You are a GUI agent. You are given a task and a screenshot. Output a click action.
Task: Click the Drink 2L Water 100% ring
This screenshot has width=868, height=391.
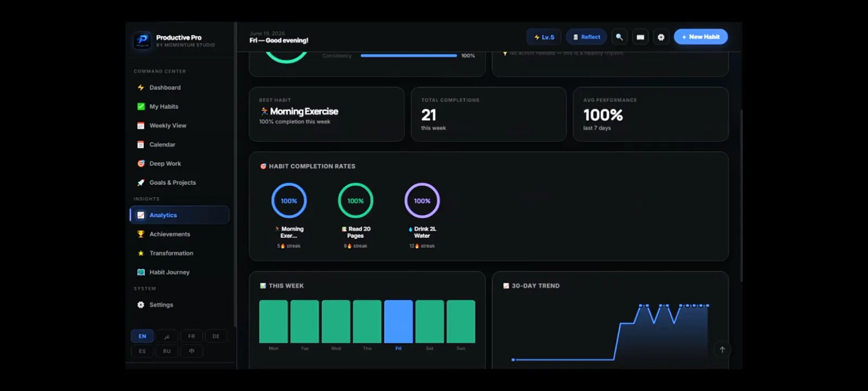(x=422, y=201)
